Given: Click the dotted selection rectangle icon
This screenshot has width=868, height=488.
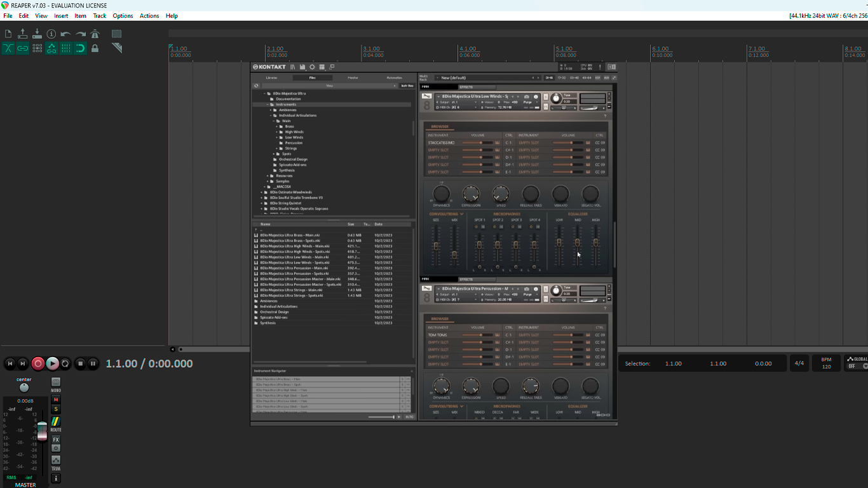Looking at the screenshot, I should coord(117,34).
